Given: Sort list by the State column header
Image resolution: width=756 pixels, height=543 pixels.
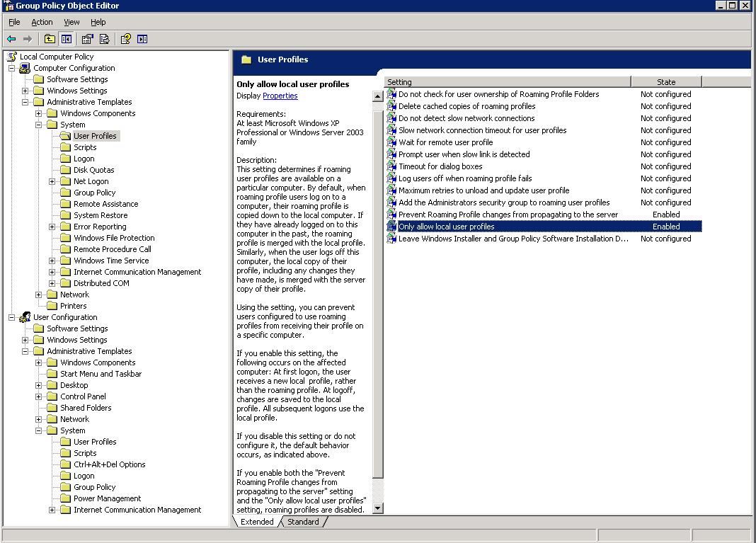Looking at the screenshot, I should pos(665,82).
